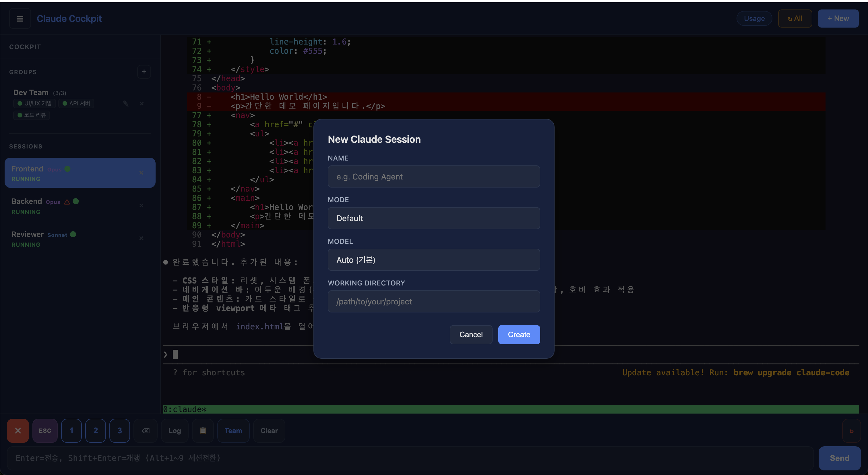
Task: Refresh all sessions with the All button
Action: [x=795, y=19]
